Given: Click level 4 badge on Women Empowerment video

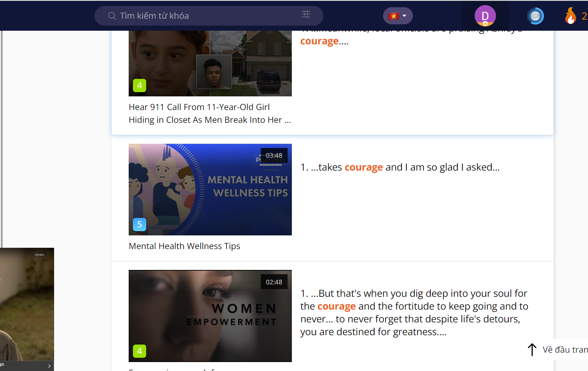Looking at the screenshot, I should pyautogui.click(x=139, y=351).
